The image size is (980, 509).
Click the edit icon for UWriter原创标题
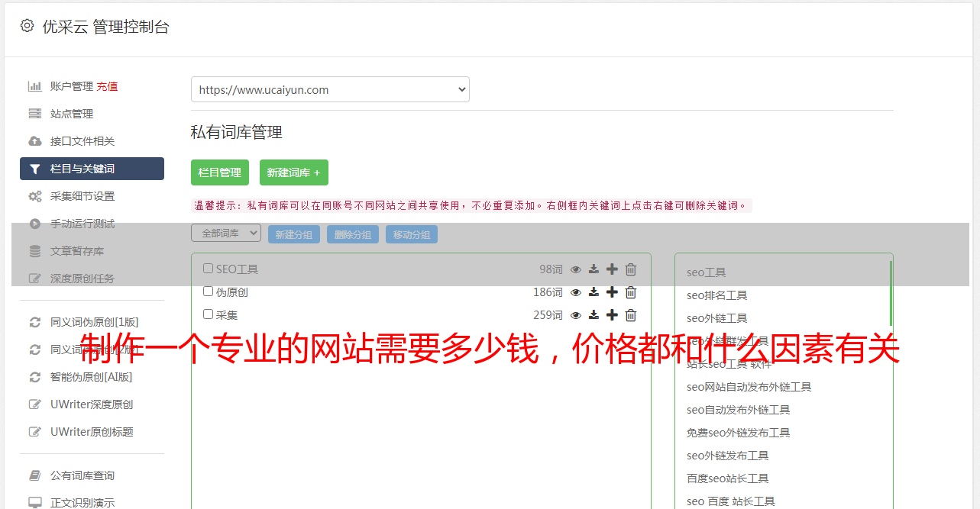(x=35, y=432)
